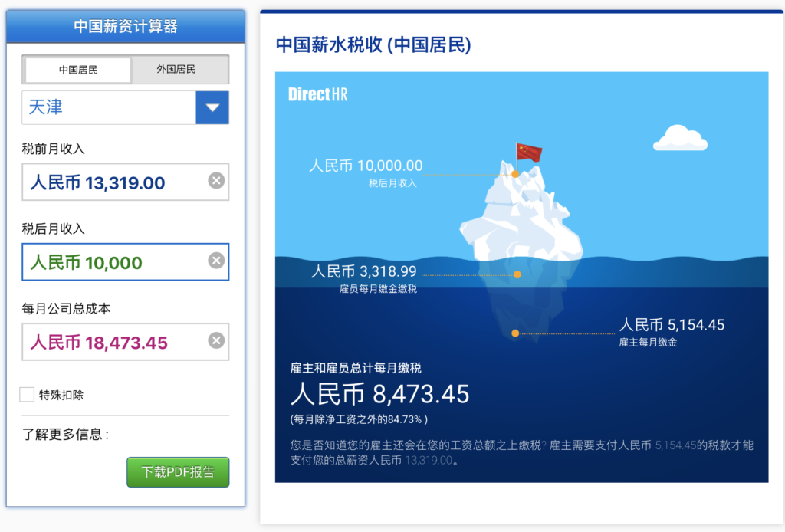This screenshot has width=785, height=532.
Task: Clear the 税后月收入 field using its X icon
Action: 216,261
